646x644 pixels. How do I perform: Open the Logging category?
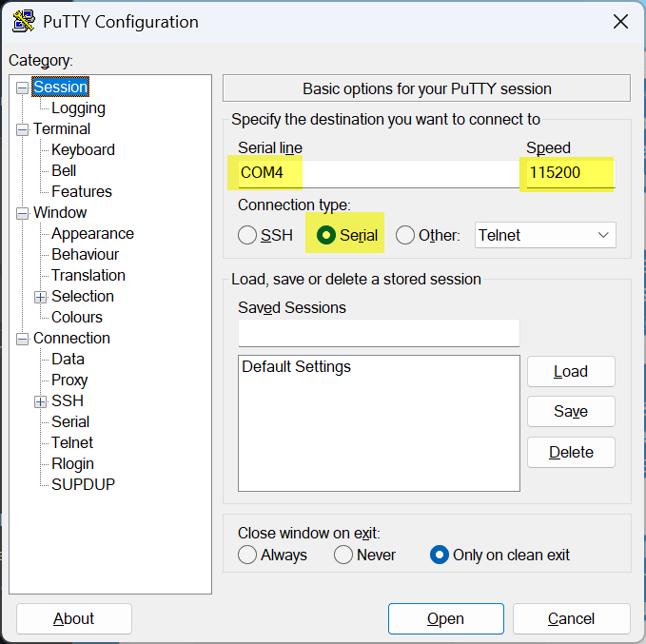78,108
